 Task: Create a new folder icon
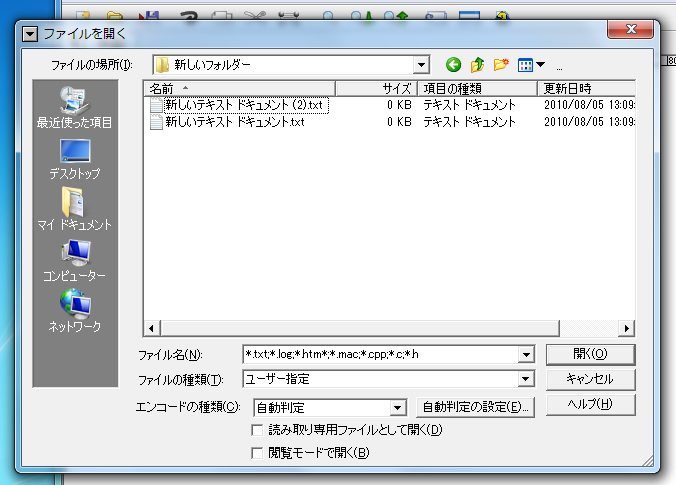point(501,65)
